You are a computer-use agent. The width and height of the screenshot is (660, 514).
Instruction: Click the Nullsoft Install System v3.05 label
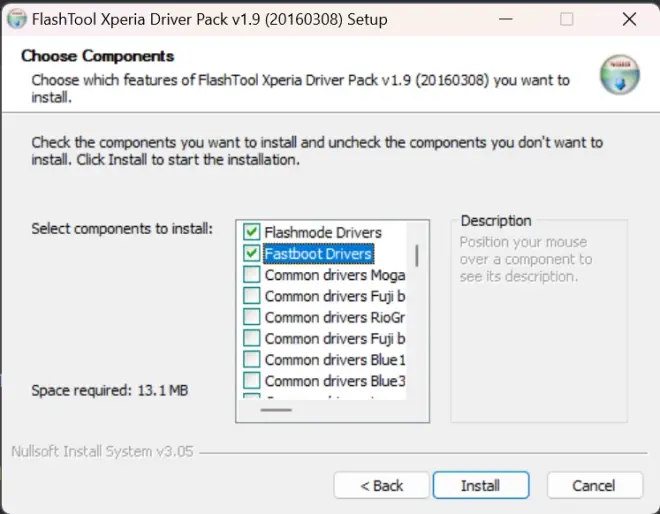[102, 451]
